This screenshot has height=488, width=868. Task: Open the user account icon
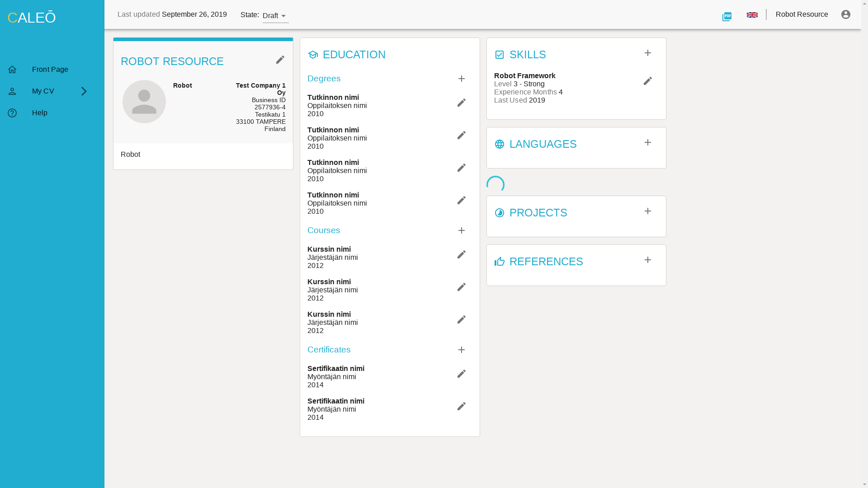point(845,14)
